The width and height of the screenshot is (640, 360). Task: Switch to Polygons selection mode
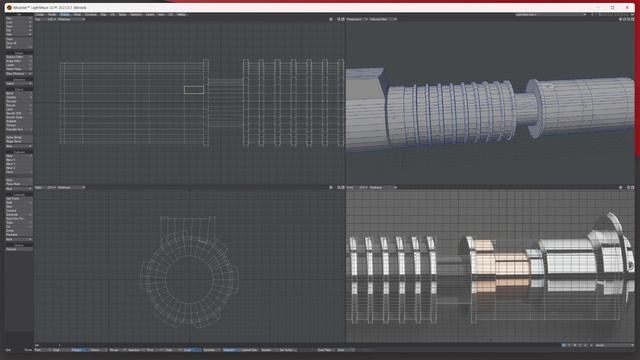coord(80,350)
